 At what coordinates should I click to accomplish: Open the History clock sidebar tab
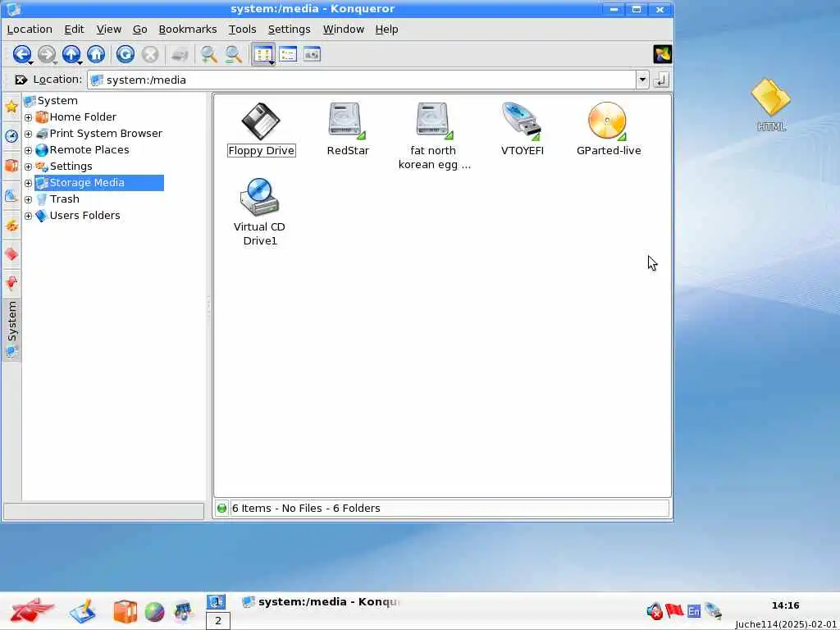(x=11, y=135)
